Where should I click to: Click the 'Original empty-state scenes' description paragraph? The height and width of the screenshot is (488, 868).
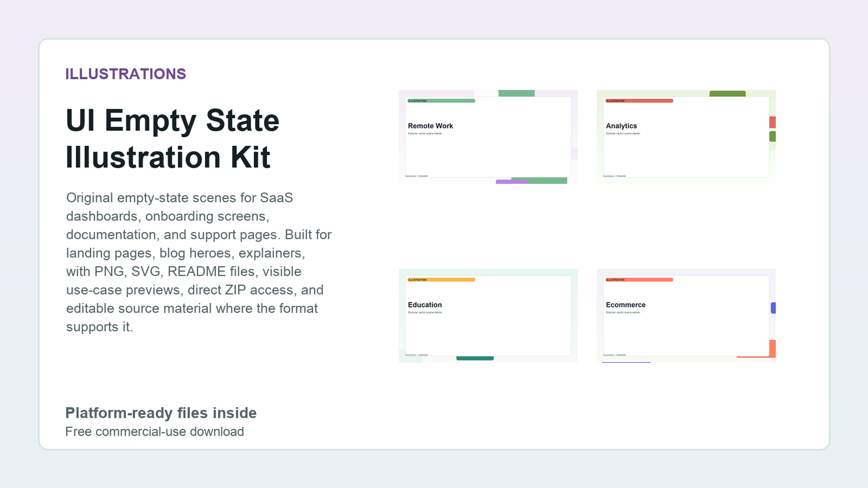[199, 262]
